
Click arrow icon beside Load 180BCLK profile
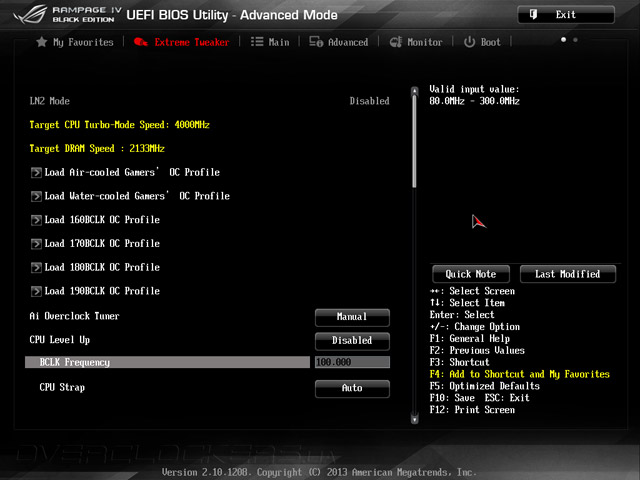tap(36, 267)
